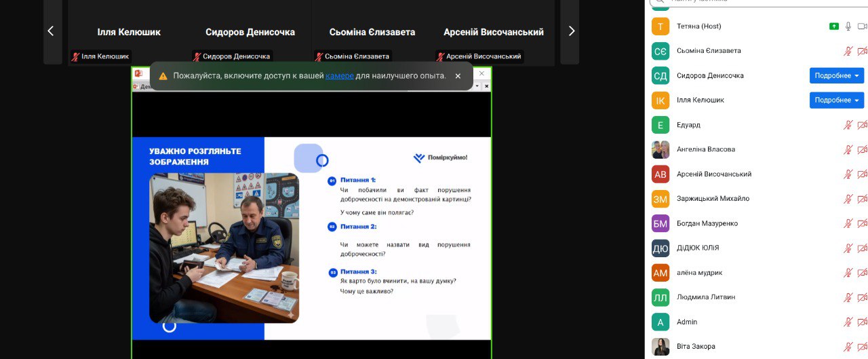
Task: Go to next page of video tiles
Action: click(x=571, y=31)
